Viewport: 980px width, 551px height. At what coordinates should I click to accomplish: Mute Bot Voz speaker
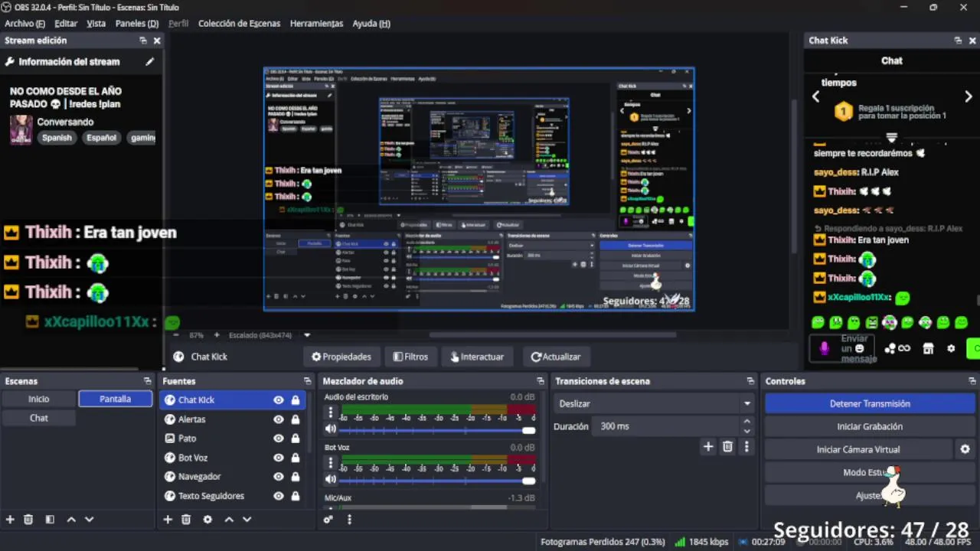tap(331, 480)
